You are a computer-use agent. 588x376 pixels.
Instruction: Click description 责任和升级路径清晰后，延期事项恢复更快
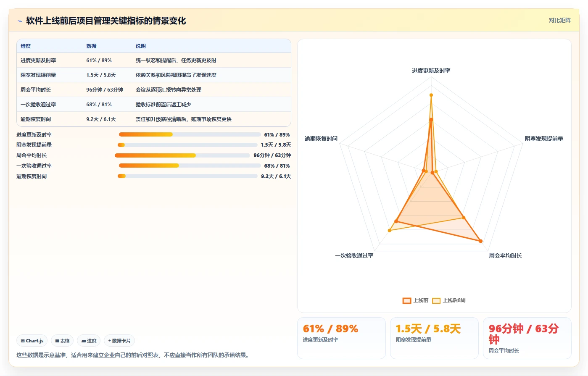tap(183, 119)
